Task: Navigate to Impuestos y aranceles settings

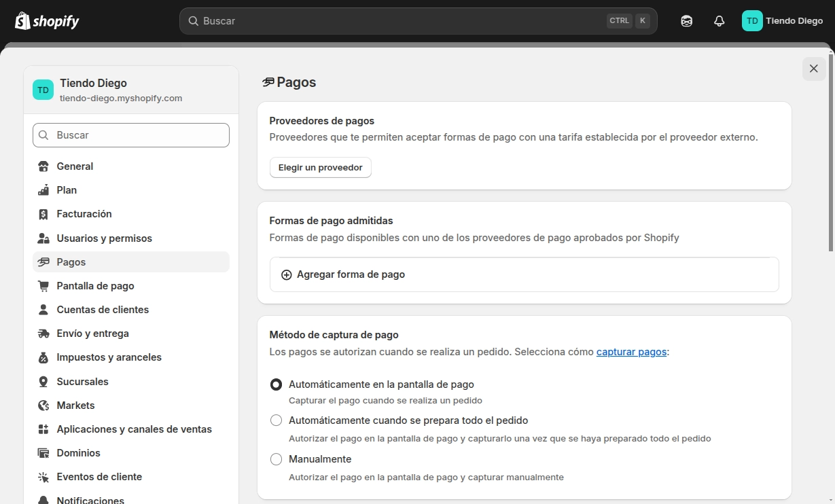Action: (109, 357)
